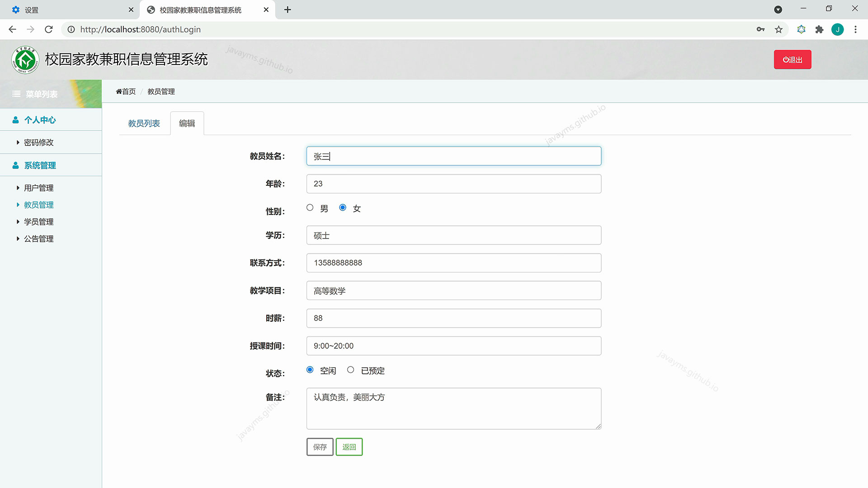Image resolution: width=868 pixels, height=488 pixels.
Task: Select the 男 gender radio button
Action: coord(310,207)
